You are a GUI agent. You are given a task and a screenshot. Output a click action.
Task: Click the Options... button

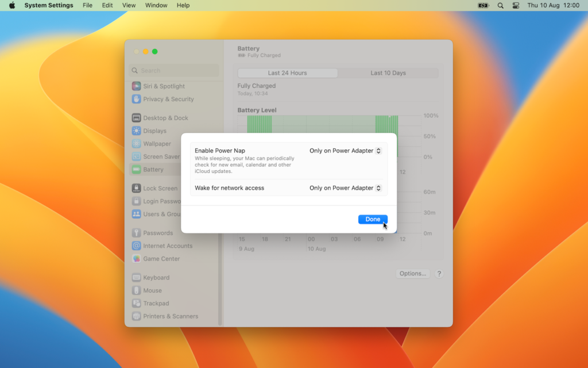tap(413, 274)
